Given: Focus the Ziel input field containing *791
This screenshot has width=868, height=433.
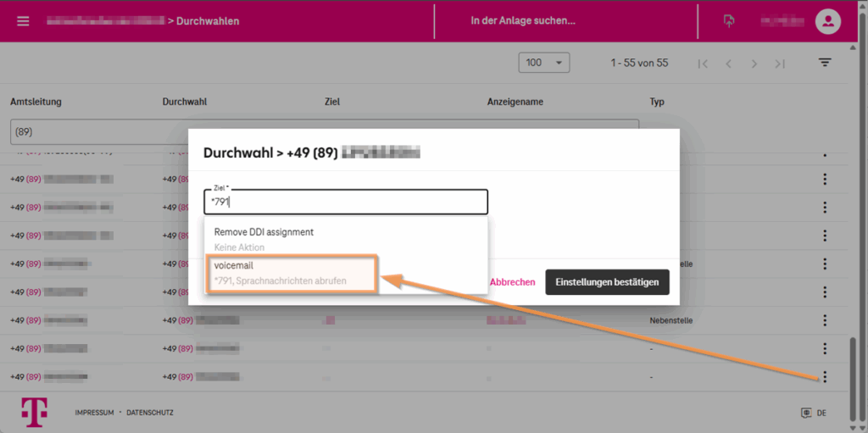Looking at the screenshot, I should (346, 203).
